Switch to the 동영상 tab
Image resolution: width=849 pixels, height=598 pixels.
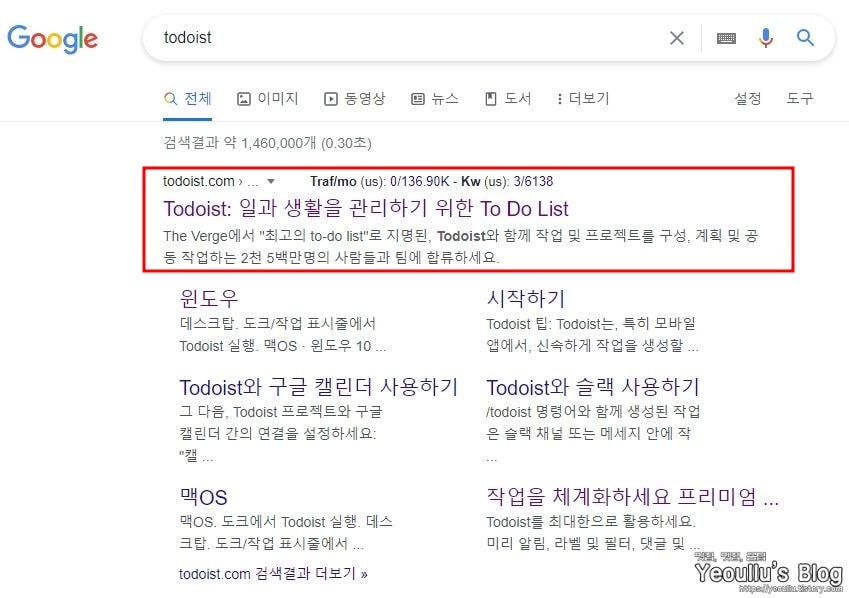coord(355,99)
